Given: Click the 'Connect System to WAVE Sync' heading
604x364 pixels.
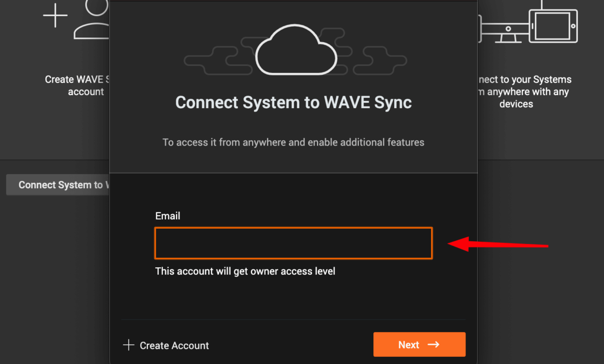Looking at the screenshot, I should pyautogui.click(x=293, y=102).
